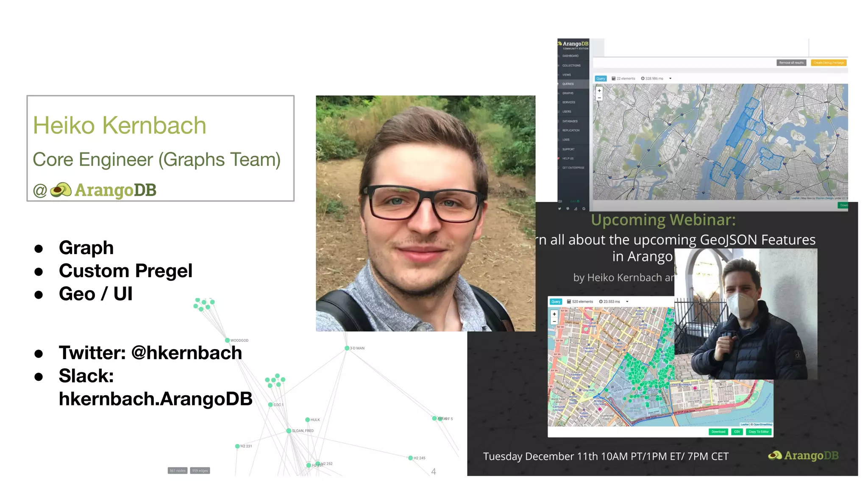Click the WOODGOD graph node
This screenshot has height=488, width=868.
pos(228,340)
